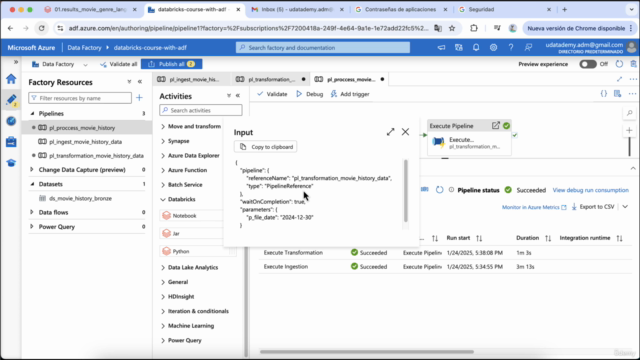Open the code view braces icon
Image resolution: width=640 pixels, height=360 pixels.
604,94
